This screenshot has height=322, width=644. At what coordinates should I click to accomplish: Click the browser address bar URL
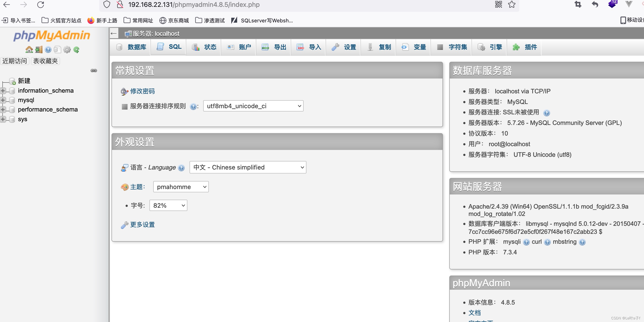(x=194, y=4)
